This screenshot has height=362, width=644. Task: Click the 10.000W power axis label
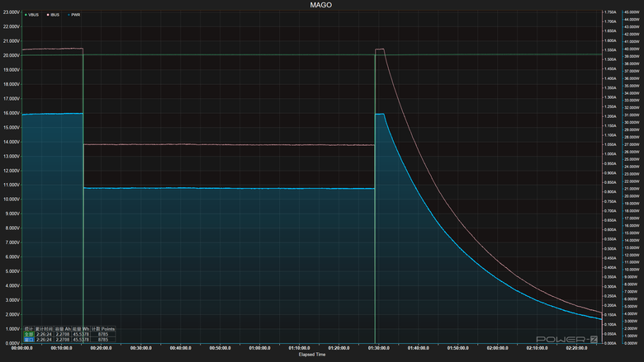[632, 270]
